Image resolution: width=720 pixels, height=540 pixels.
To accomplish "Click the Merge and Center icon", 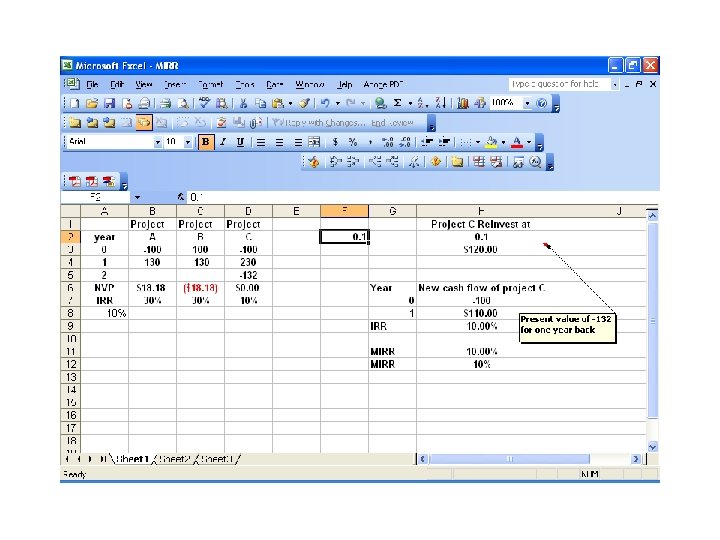I will (x=315, y=142).
